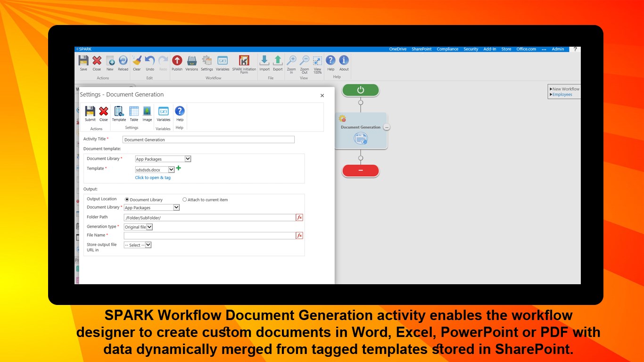Click the Folder Path field

tap(210, 217)
